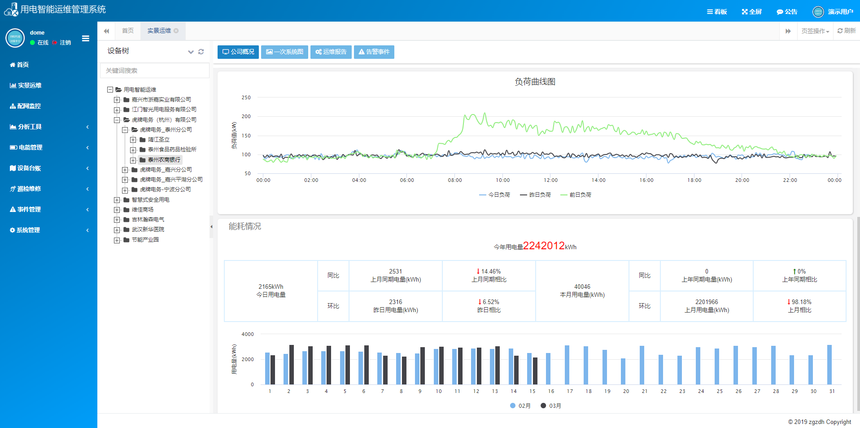Collapse the 设备树 panel with chevron icon
Image resolution: width=860 pixels, height=428 pixels.
[191, 52]
